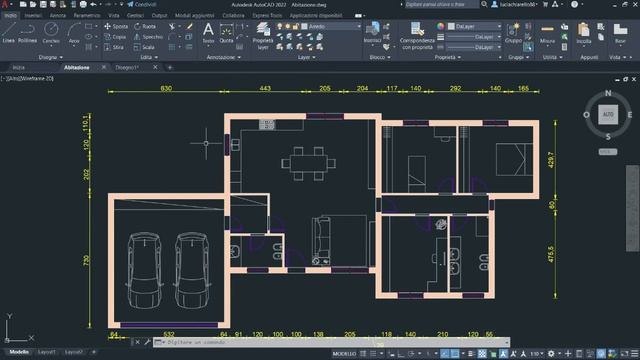Click the workspace gear icon in status bar
640x360 pixels.
(x=551, y=354)
